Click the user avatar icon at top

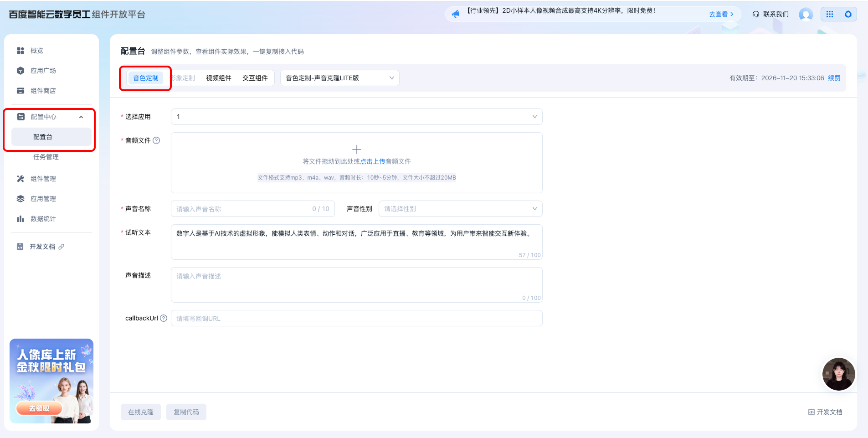coord(806,15)
